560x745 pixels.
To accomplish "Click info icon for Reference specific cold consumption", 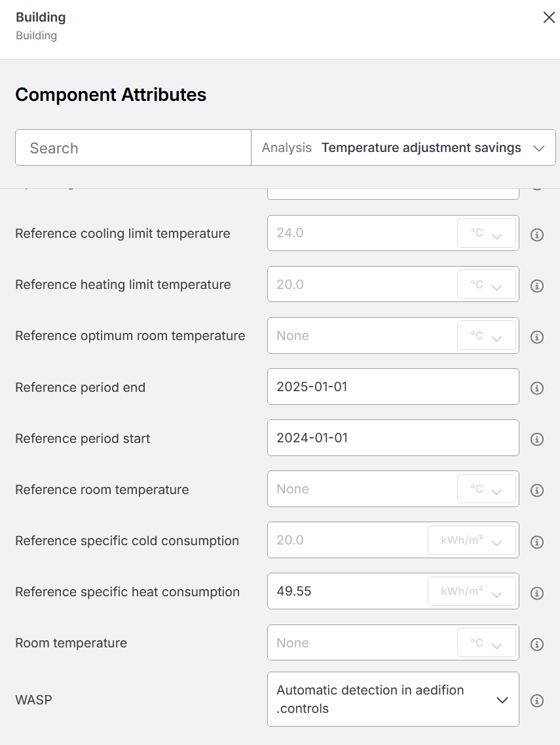I will coord(536,542).
